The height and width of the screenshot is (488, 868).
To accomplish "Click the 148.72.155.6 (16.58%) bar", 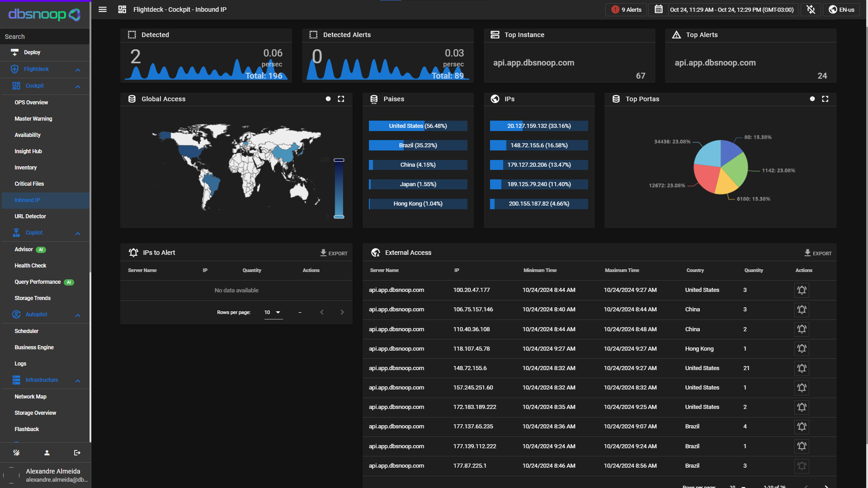I will click(539, 145).
